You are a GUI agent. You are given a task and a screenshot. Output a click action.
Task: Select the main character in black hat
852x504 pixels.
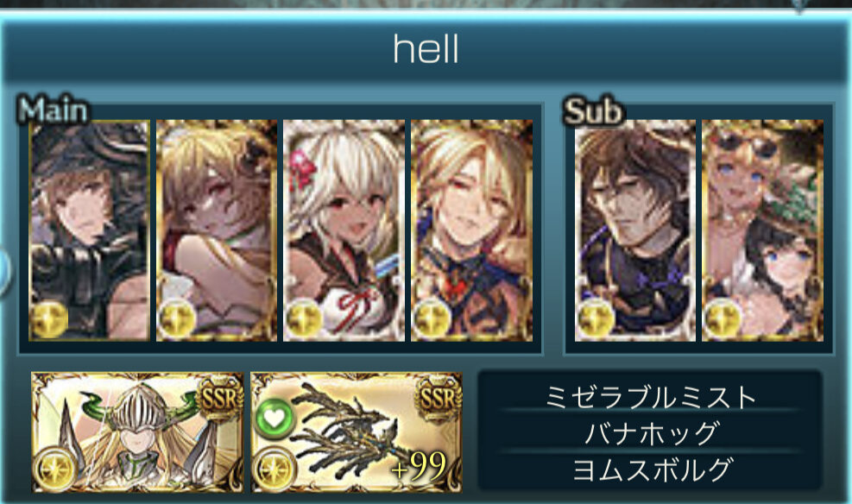[89, 230]
